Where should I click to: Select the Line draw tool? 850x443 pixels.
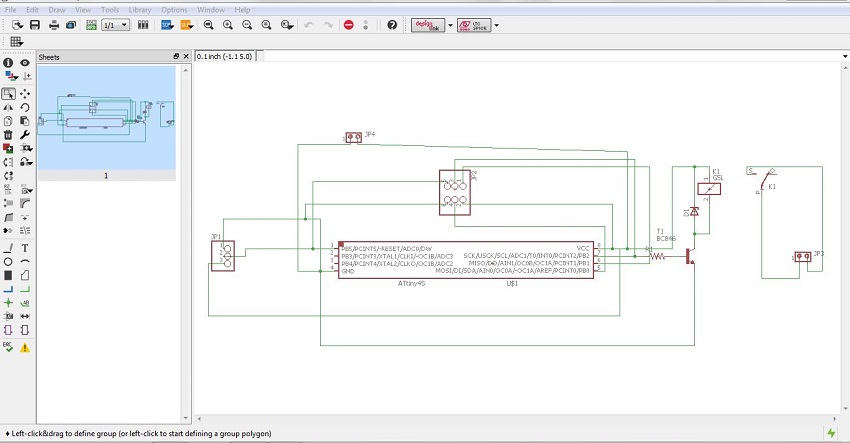click(x=8, y=248)
